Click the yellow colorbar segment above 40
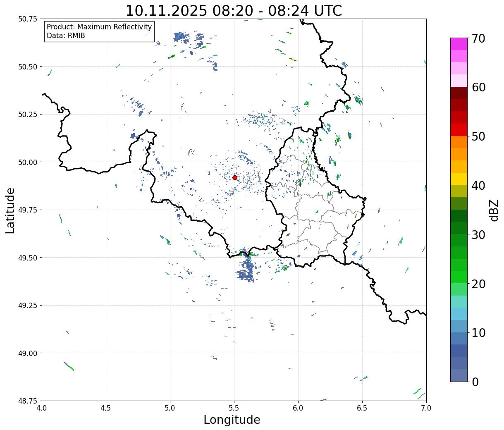 click(x=459, y=179)
